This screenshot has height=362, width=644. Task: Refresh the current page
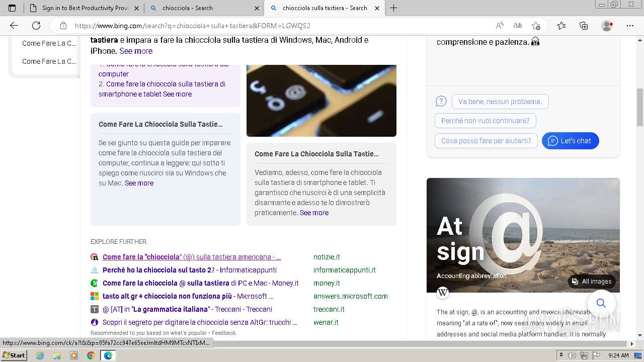coord(36,26)
